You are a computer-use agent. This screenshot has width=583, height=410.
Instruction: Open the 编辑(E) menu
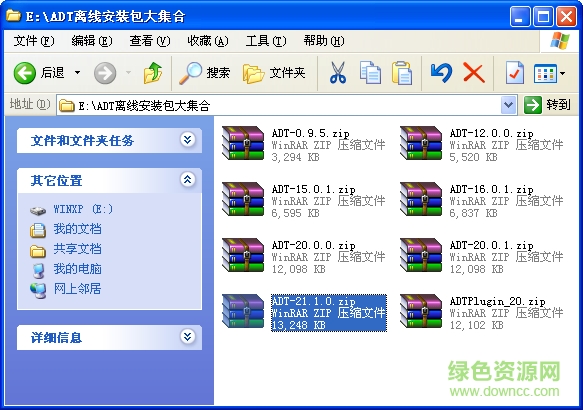[91, 41]
